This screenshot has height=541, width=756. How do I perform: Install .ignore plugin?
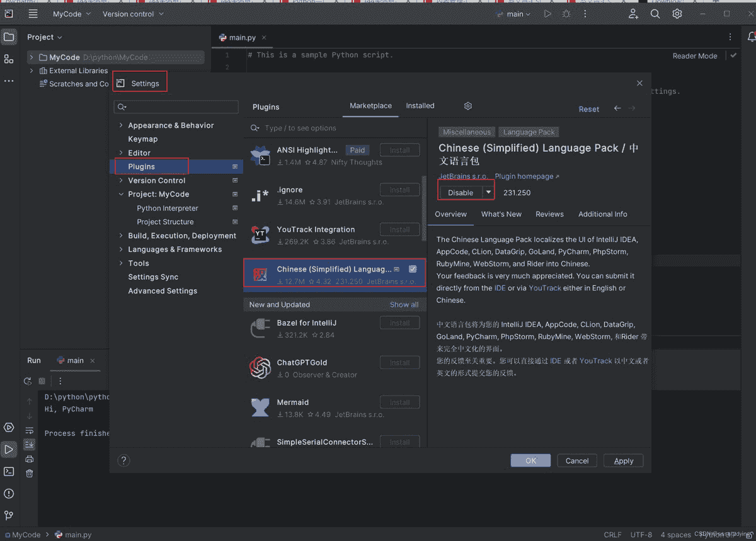pyautogui.click(x=399, y=190)
